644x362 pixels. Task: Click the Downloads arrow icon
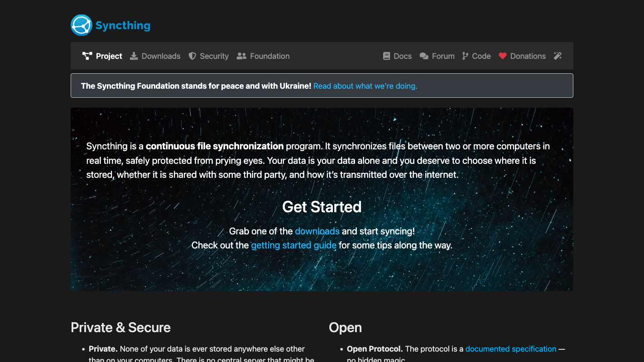point(134,56)
